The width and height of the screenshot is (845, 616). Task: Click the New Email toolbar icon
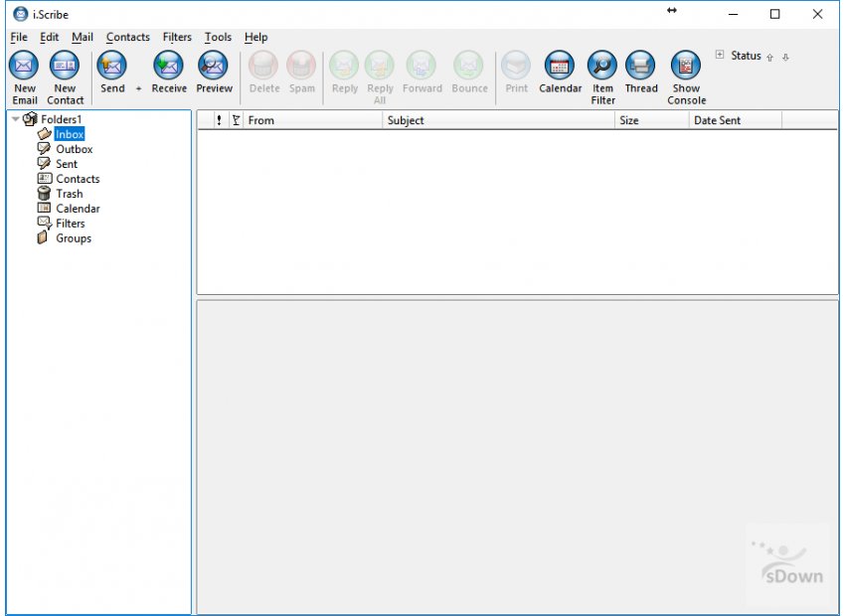pyautogui.click(x=24, y=66)
